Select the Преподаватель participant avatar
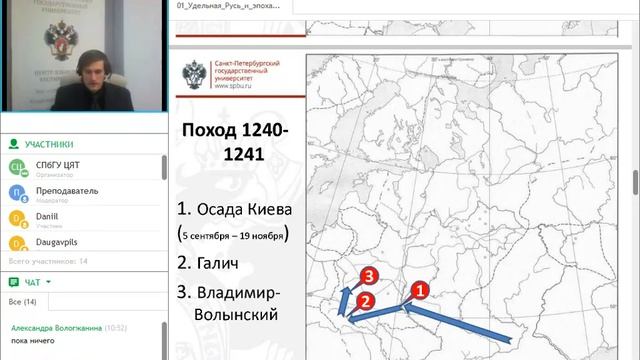Image resolution: width=640 pixels, height=360 pixels. tap(18, 193)
